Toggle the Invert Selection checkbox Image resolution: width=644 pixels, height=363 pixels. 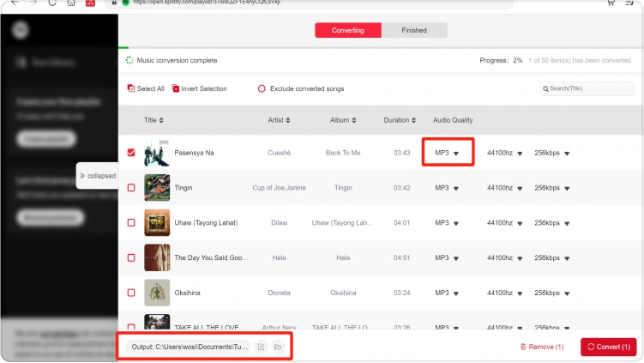click(176, 88)
